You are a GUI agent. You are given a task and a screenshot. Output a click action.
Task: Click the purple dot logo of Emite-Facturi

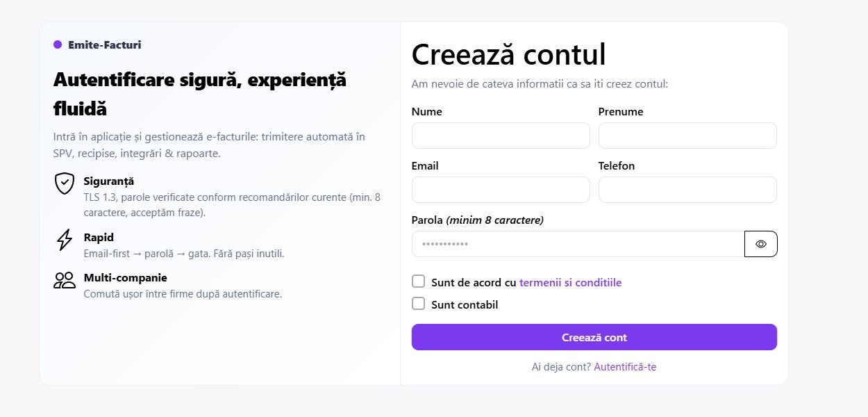[x=56, y=44]
